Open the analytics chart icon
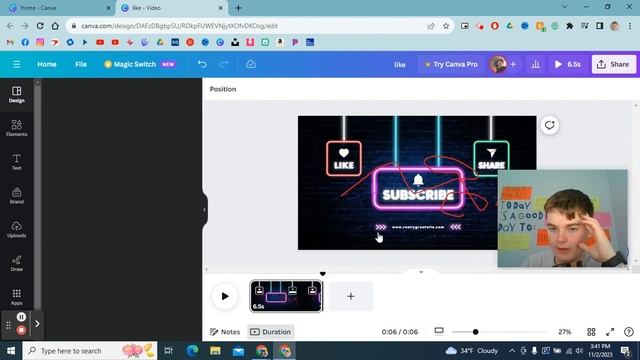The image size is (640, 360). [536, 64]
